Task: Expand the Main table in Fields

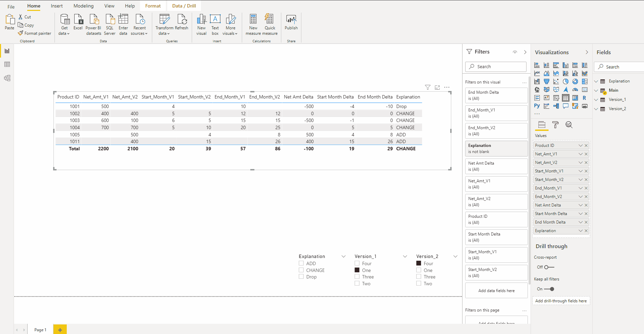Action: click(596, 90)
